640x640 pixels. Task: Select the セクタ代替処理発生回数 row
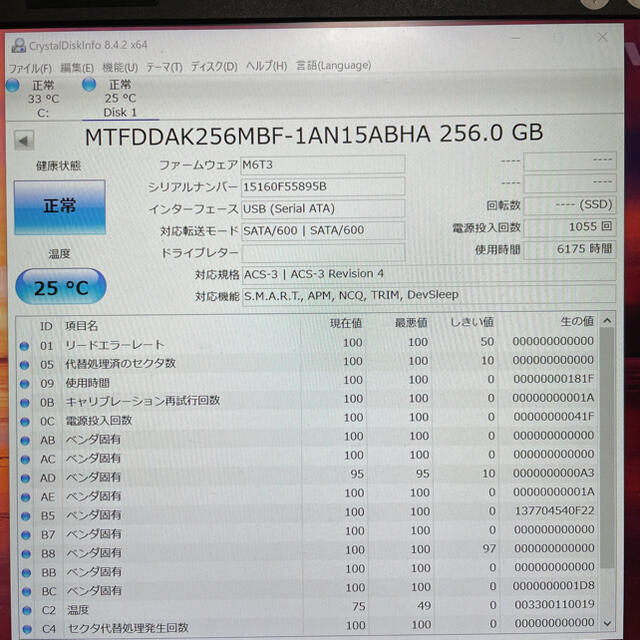coord(311,626)
